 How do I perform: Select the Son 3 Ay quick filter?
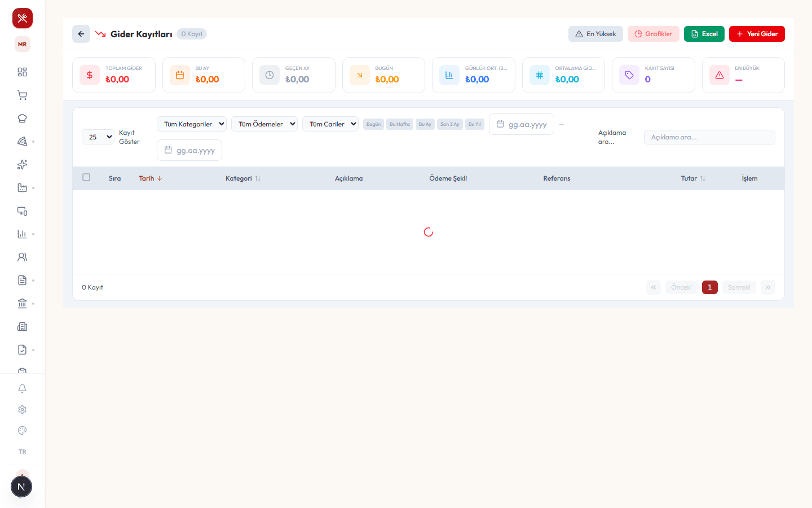(450, 124)
